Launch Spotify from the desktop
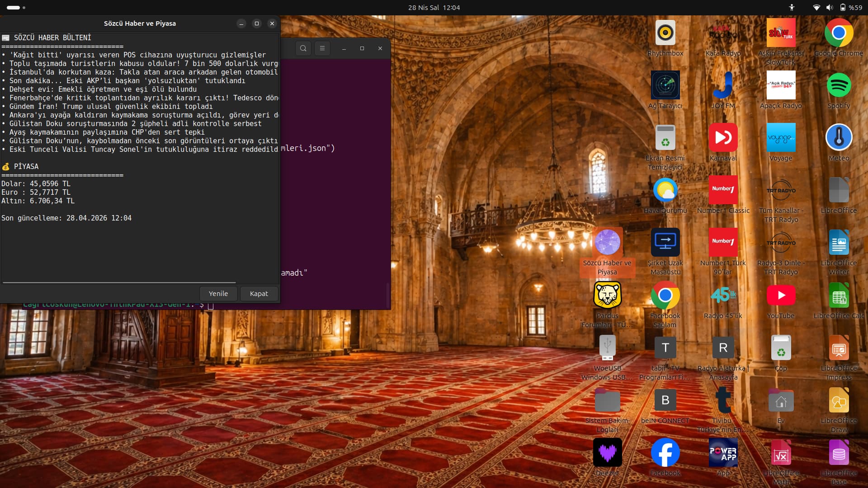Screen dimensions: 868x488 click(839, 85)
